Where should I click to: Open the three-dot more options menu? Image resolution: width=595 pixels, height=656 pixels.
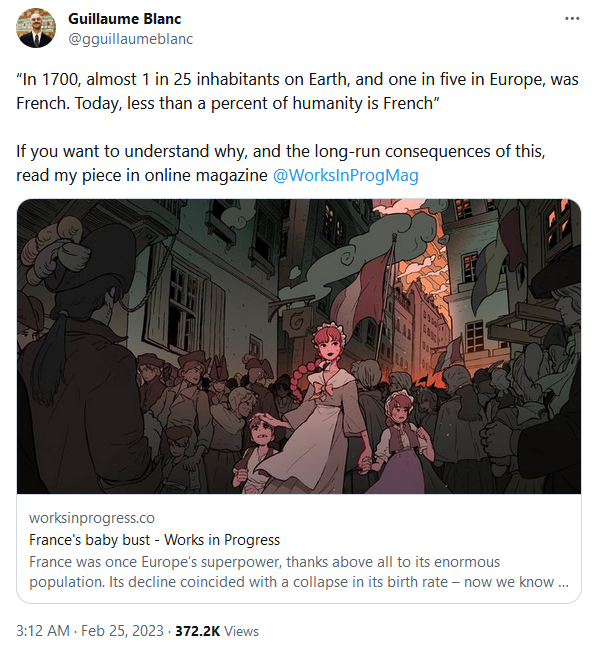(572, 19)
